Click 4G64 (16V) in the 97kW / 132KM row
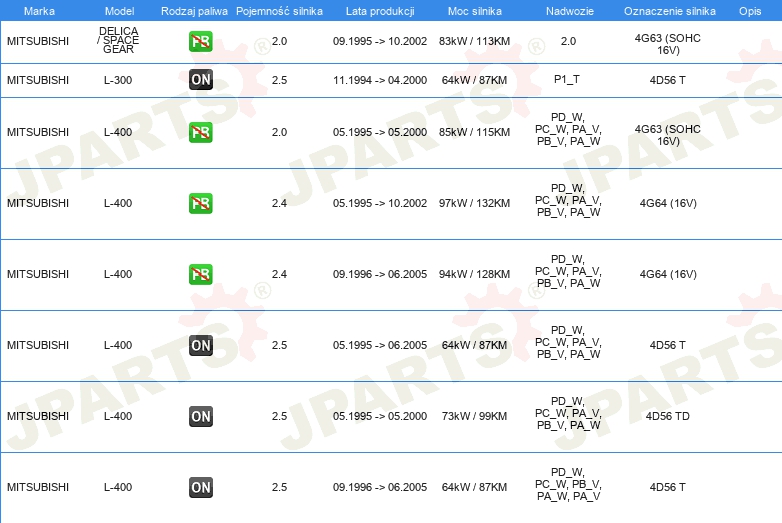Viewport: 782px width, 523px height. [668, 203]
